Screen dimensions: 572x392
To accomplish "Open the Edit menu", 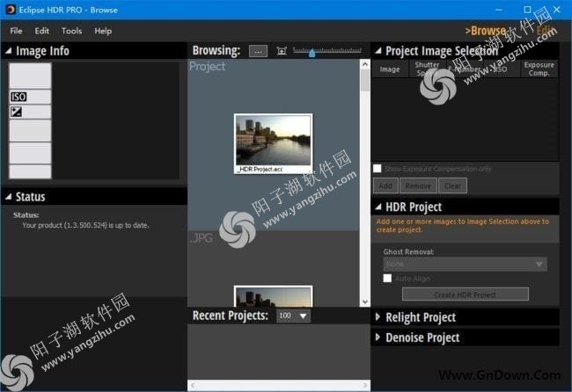I will (42, 31).
